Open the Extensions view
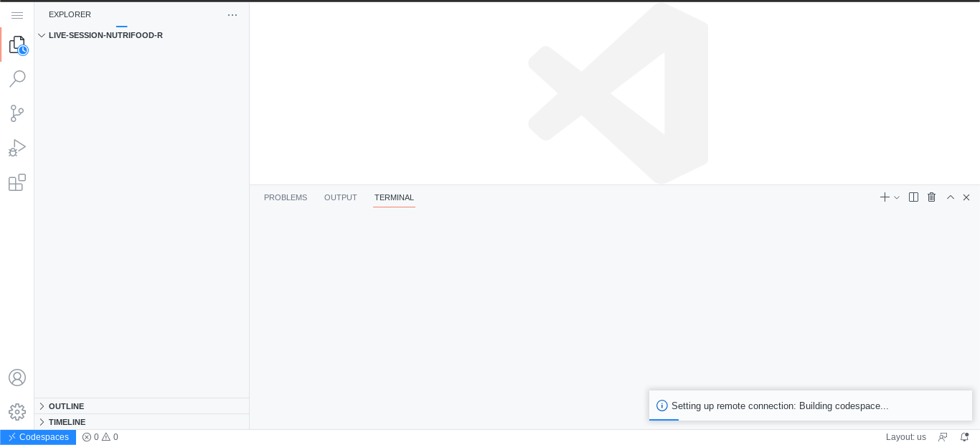980x445 pixels. coord(17,182)
